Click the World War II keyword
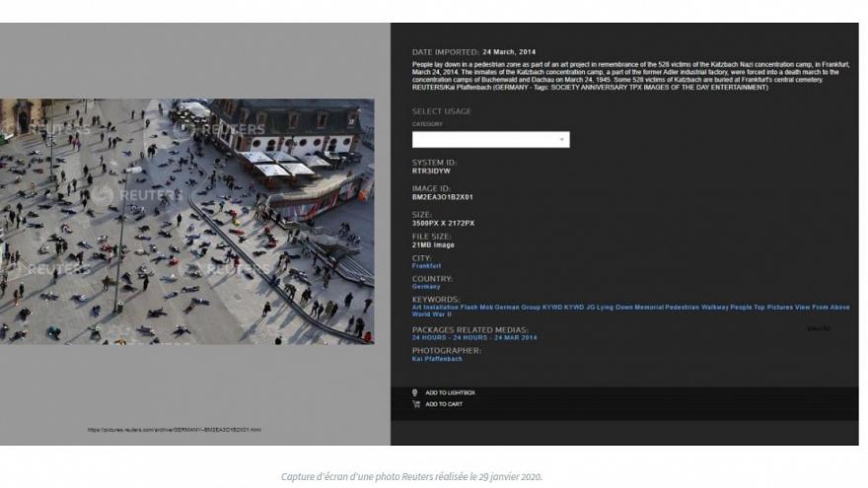Image resolution: width=868 pixels, height=488 pixels. tap(430, 314)
